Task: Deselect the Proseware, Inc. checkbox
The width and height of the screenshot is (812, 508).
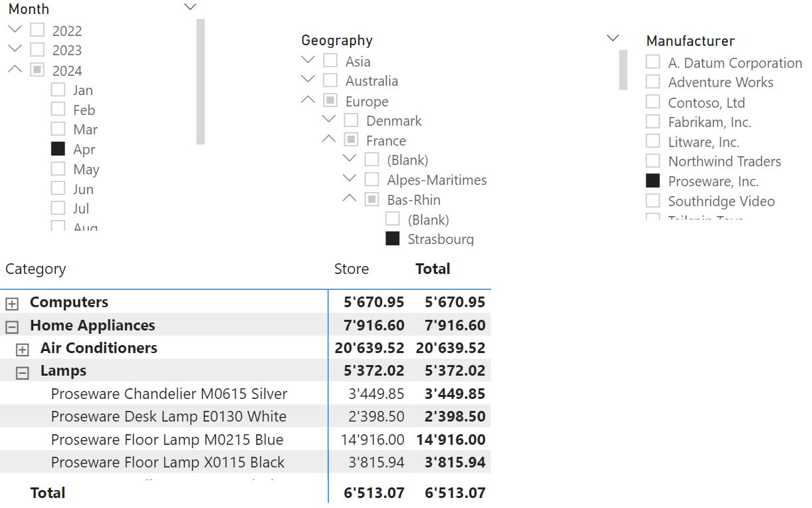Action: point(653,181)
